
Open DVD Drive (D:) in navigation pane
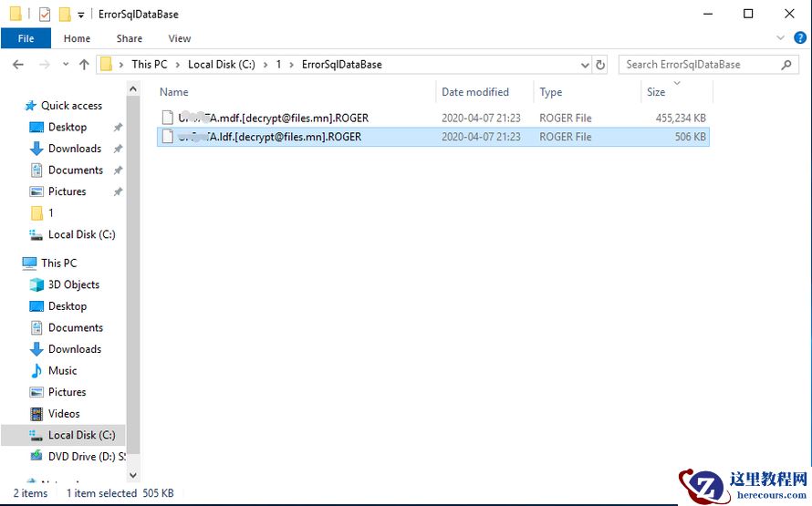click(87, 457)
